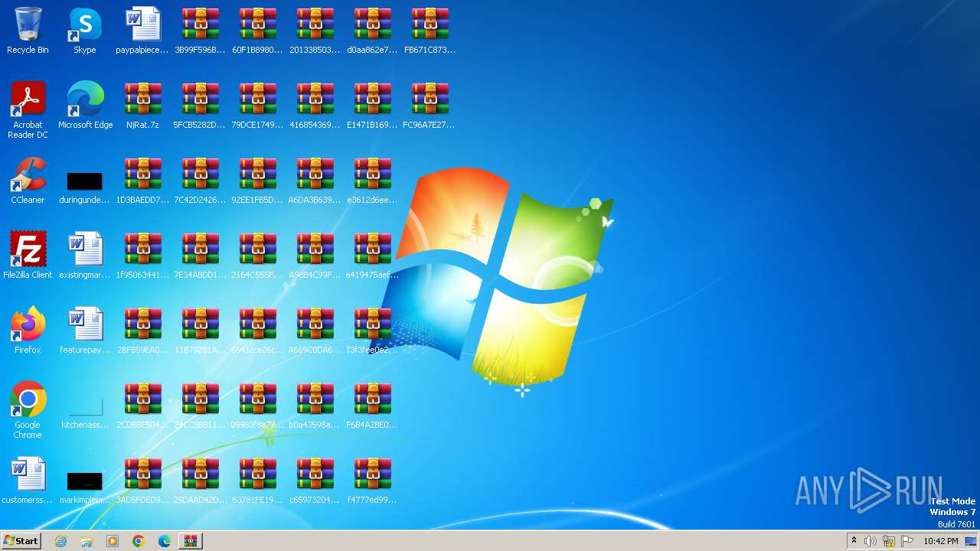
Task: Select the 1D3BAEDD7 archive file
Action: [142, 181]
